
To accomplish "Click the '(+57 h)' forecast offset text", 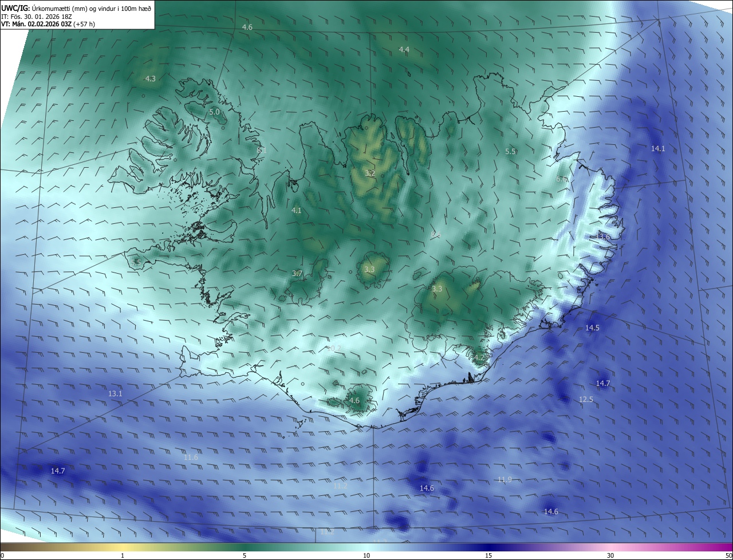I will 84,24.
